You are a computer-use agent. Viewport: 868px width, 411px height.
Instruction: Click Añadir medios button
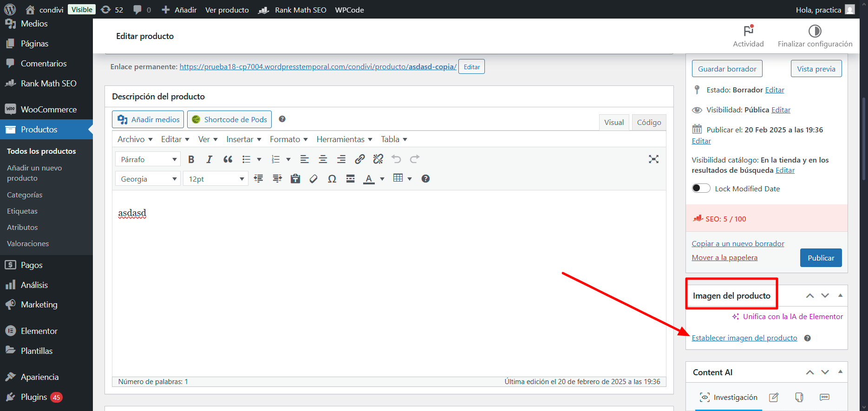[148, 119]
